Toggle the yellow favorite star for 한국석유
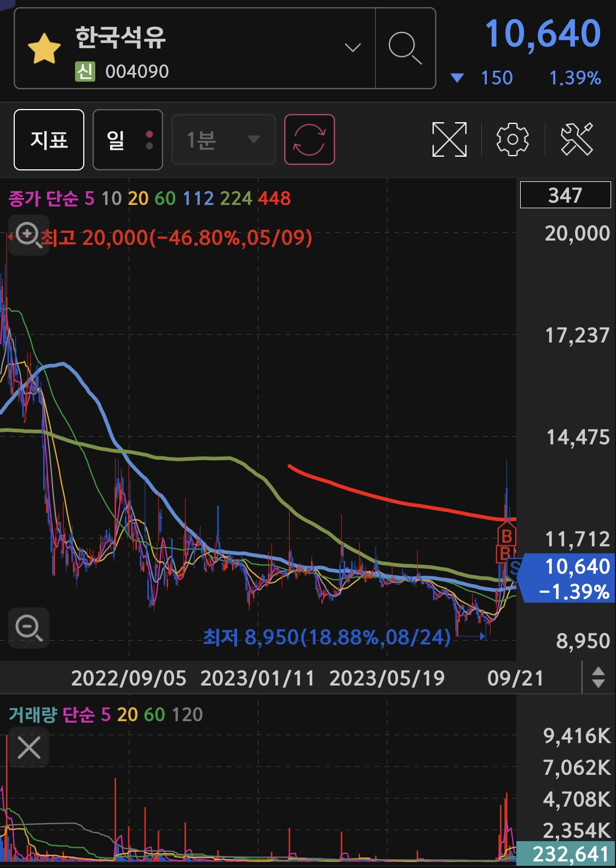The width and height of the screenshot is (616, 868). pos(44,49)
